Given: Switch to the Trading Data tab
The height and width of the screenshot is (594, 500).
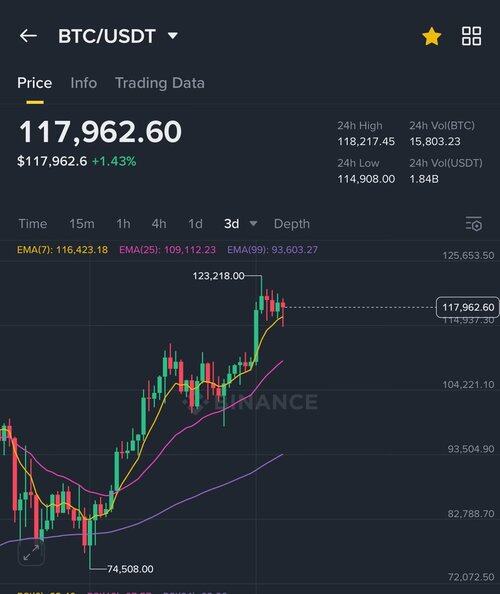Looking at the screenshot, I should (160, 83).
